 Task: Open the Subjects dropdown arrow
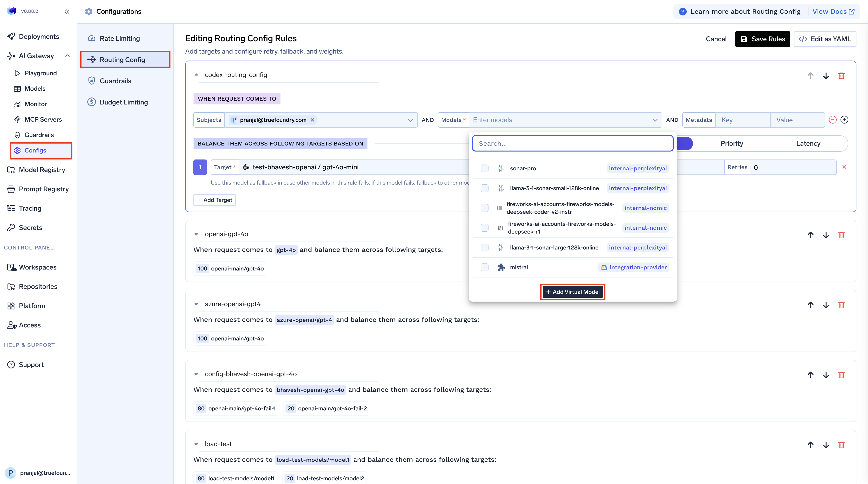[x=410, y=120]
